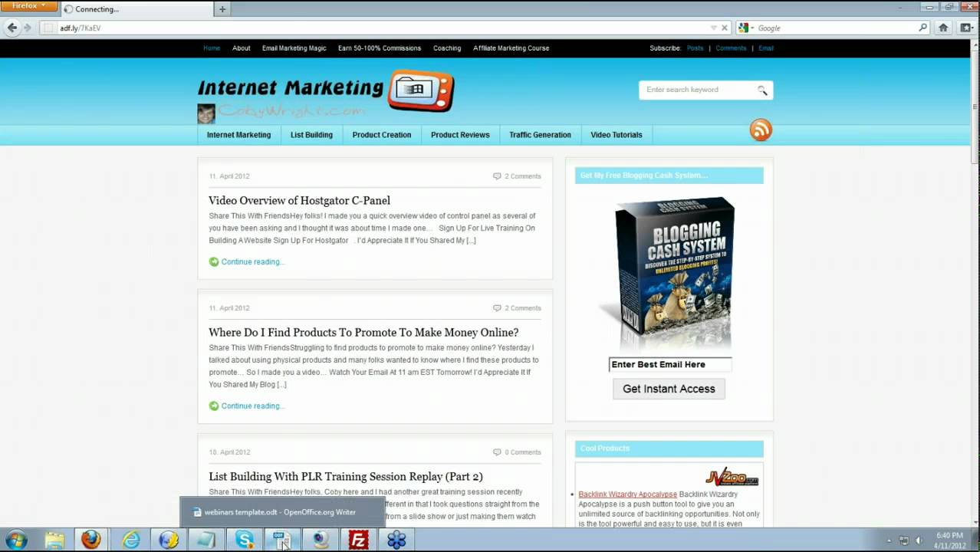980x552 pixels.
Task: Open Firefox home page icon
Action: click(x=943, y=28)
